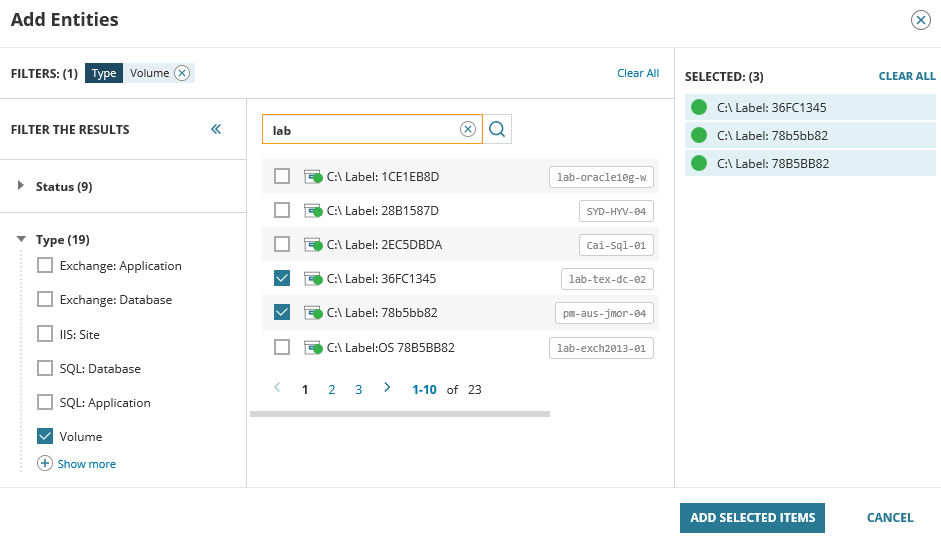This screenshot has width=941, height=537.
Task: Click the horizontal scrollbar under results
Action: 400,413
